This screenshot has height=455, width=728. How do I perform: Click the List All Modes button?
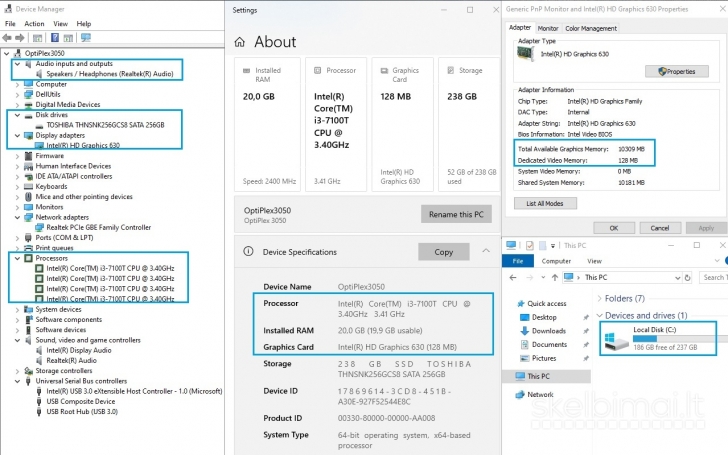point(545,203)
